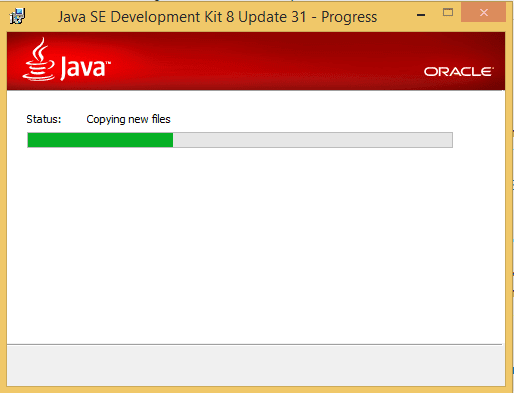The height and width of the screenshot is (393, 514).
Task: Click the 'Copying new files' status text
Action: (x=128, y=119)
